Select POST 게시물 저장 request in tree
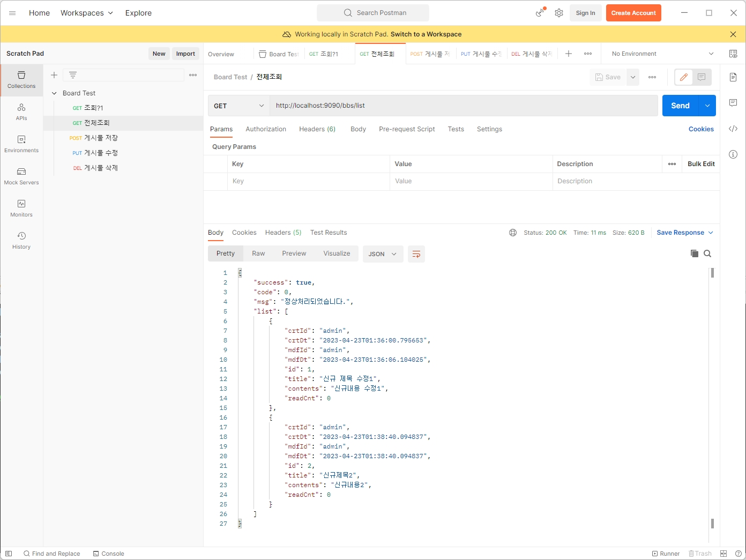This screenshot has width=746, height=560. (123, 138)
